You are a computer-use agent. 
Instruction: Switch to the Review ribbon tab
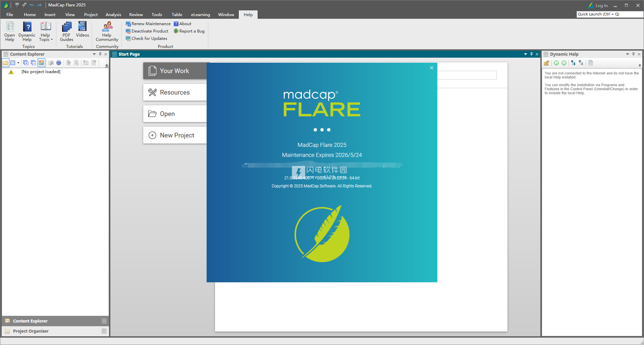(x=136, y=15)
